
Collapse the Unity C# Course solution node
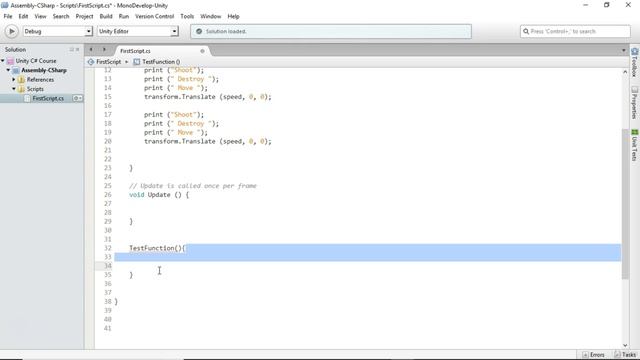(x=3, y=61)
